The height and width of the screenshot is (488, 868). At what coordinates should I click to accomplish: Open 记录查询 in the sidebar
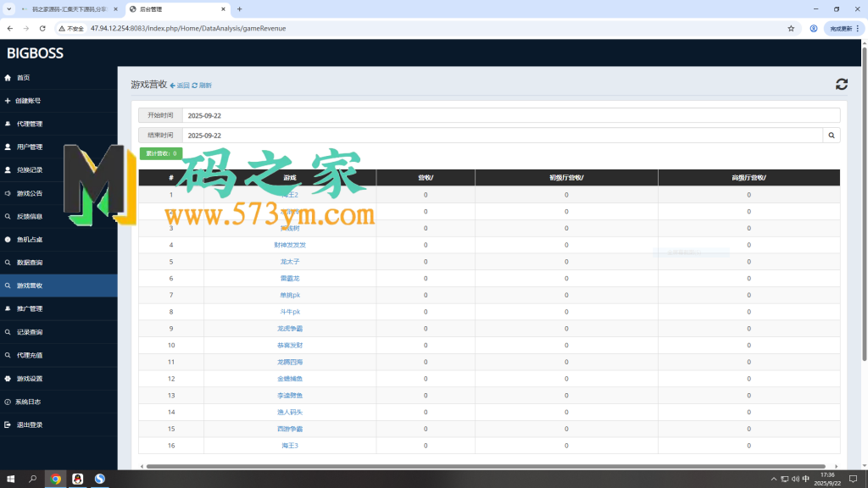coord(58,332)
